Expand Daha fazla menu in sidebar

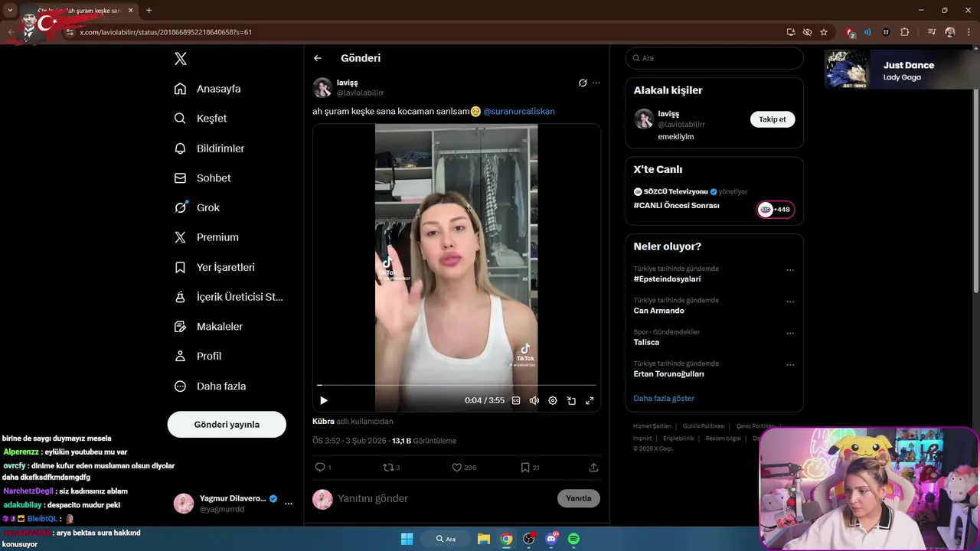pos(210,386)
